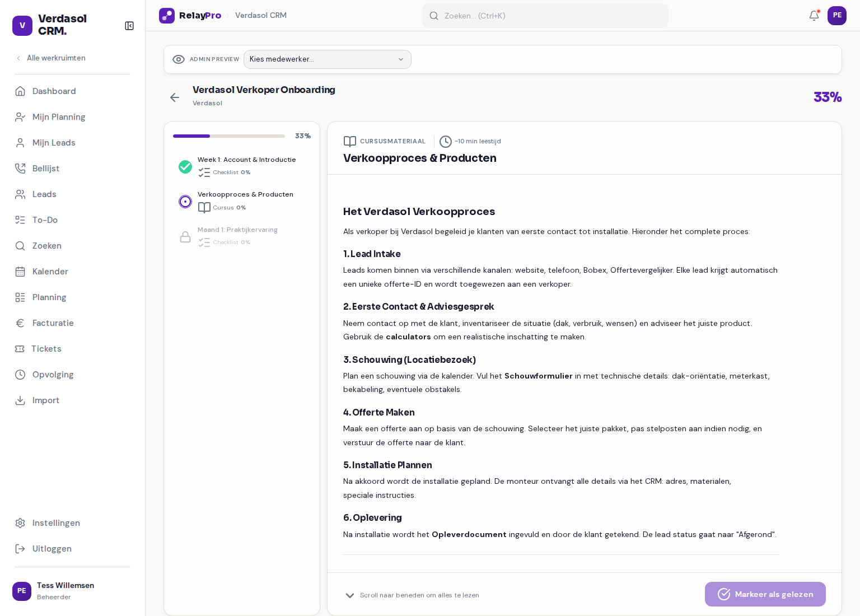860x616 pixels.
Task: Click the Scroll naar beneden hint text
Action: [419, 595]
